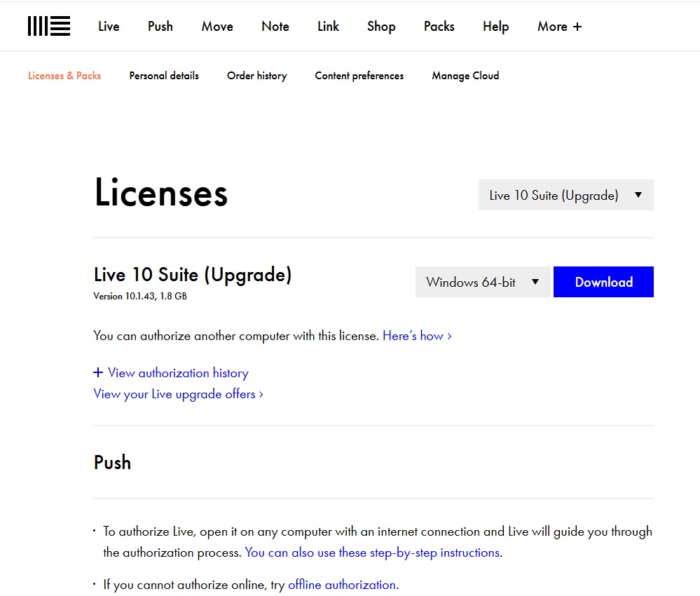Viewport: 700px width, 596px height.
Task: Open View your Live upgrade offers link
Action: [x=178, y=393]
